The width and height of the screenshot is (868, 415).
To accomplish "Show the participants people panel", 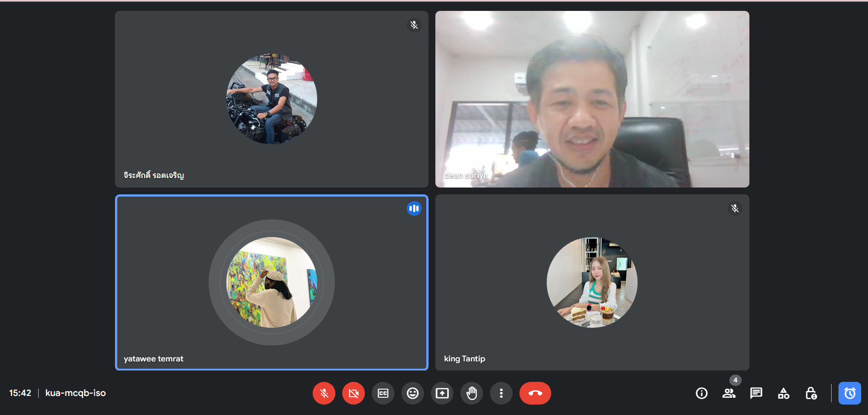I will 729,393.
